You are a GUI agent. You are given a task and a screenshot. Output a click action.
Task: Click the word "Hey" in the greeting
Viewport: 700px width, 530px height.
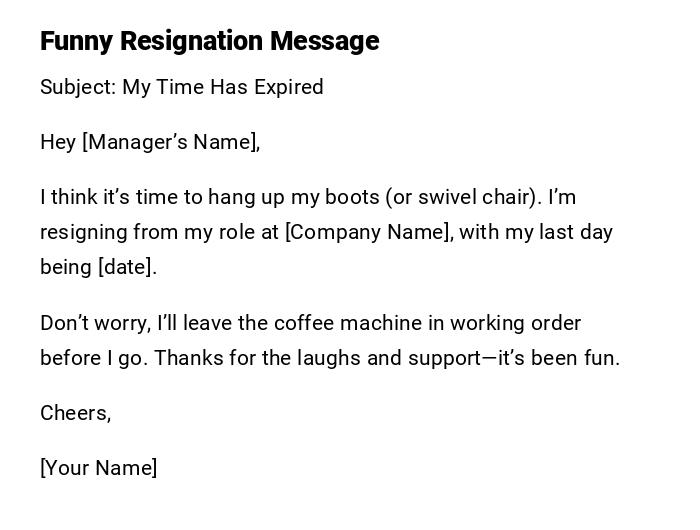(58, 142)
